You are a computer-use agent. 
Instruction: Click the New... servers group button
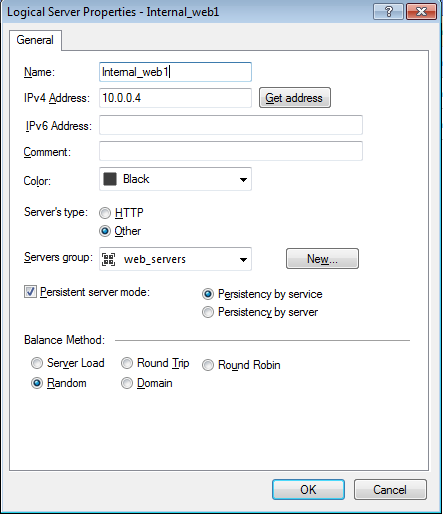tap(322, 258)
